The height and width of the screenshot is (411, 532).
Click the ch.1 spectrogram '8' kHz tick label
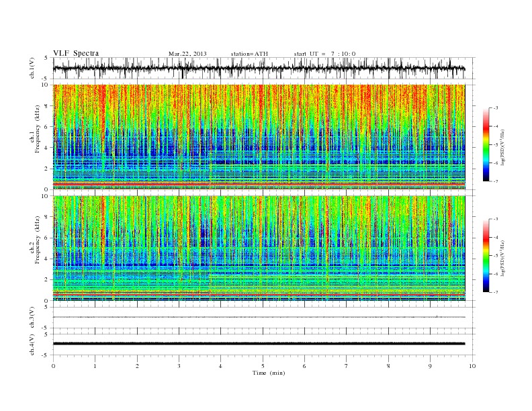[46, 106]
